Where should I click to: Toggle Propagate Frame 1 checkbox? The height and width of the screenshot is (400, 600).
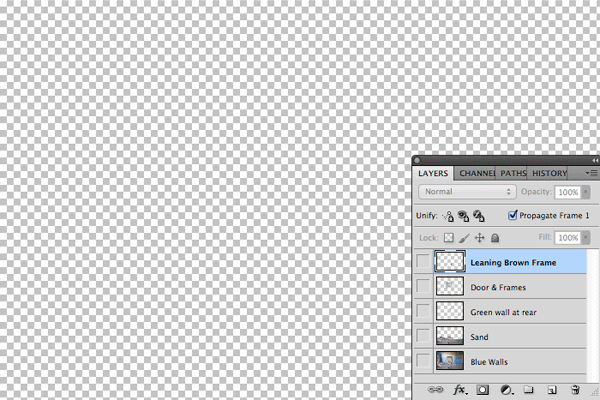(x=512, y=215)
